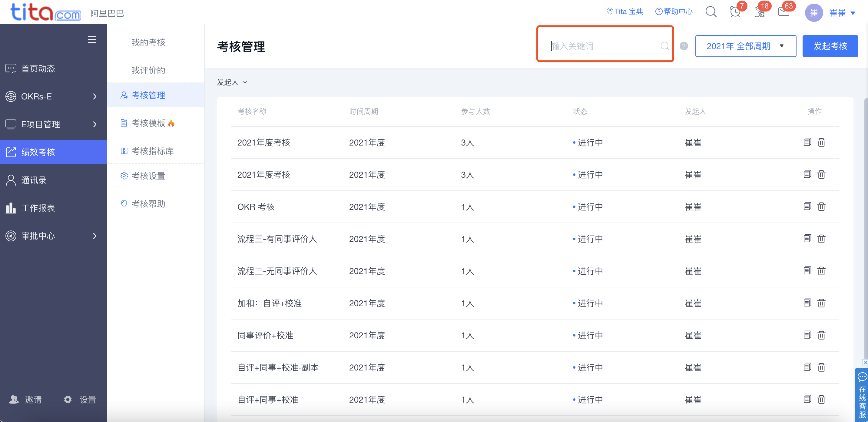This screenshot has width=868, height=422.
Task: Click the 发起考核 button
Action: 830,46
